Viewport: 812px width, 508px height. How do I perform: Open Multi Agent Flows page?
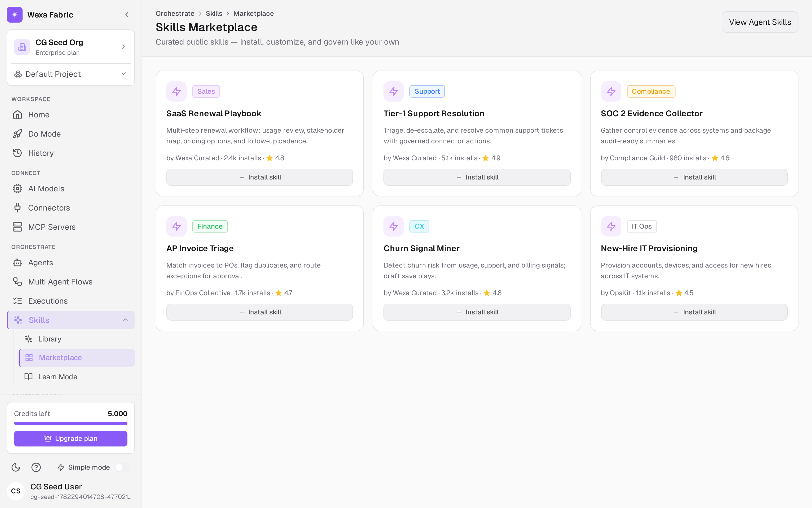(x=71, y=282)
